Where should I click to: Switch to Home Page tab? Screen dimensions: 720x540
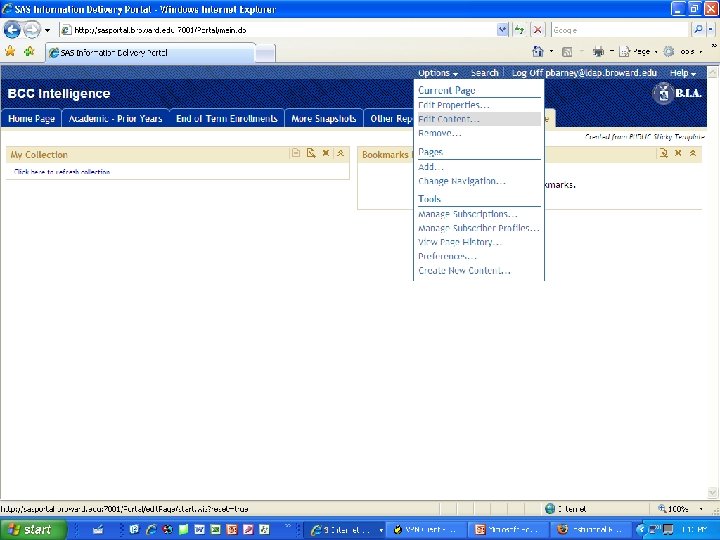pyautogui.click(x=31, y=118)
